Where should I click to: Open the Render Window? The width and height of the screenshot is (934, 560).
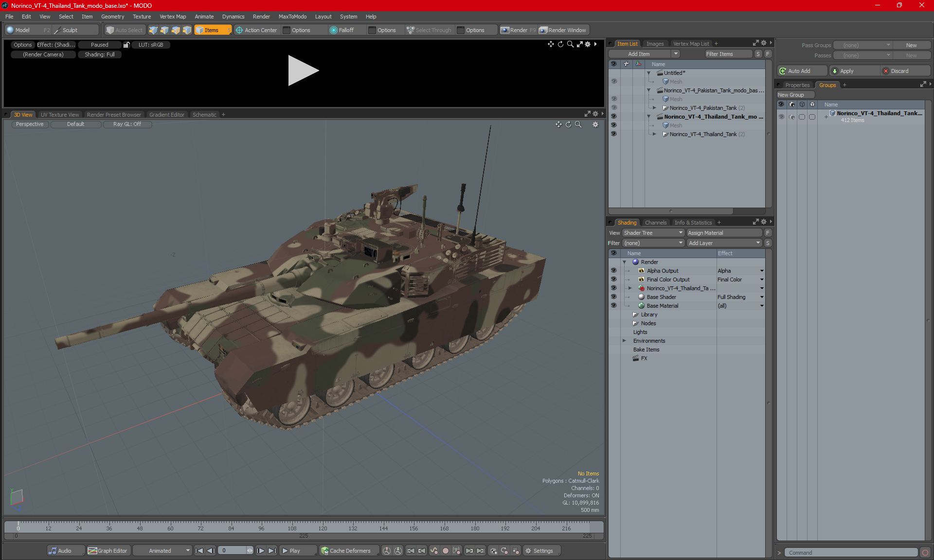[563, 30]
